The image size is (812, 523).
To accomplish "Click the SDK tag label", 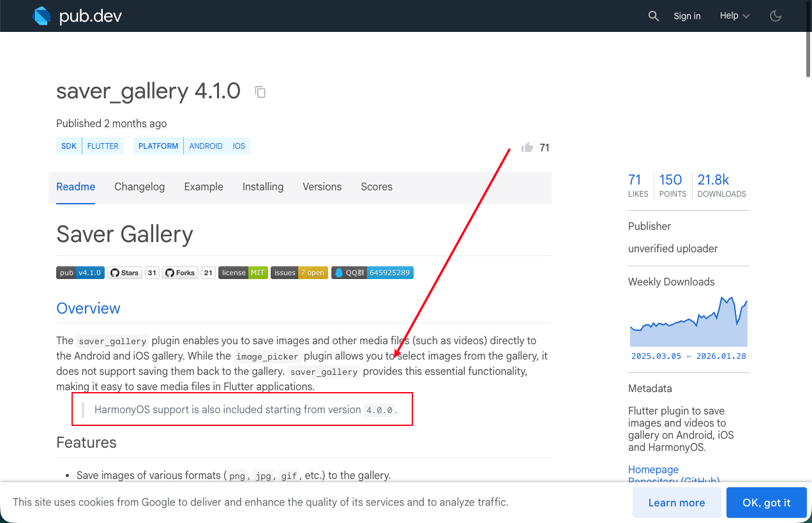I will [69, 146].
